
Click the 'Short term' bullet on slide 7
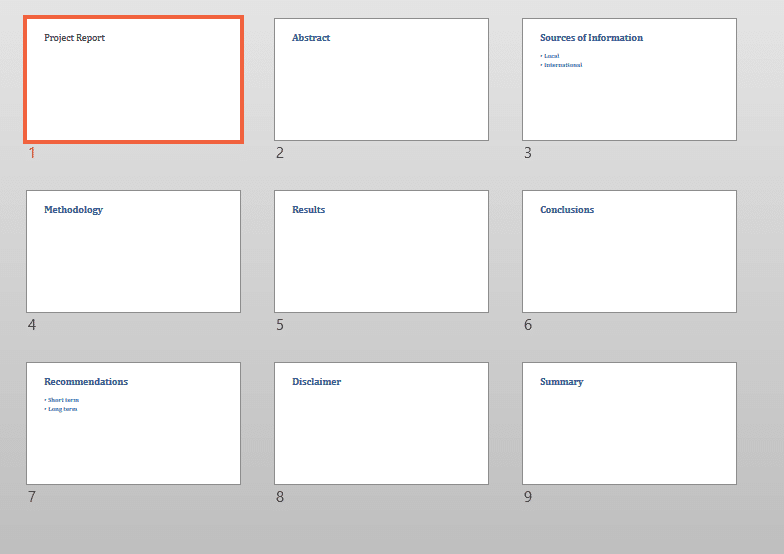(x=63, y=400)
